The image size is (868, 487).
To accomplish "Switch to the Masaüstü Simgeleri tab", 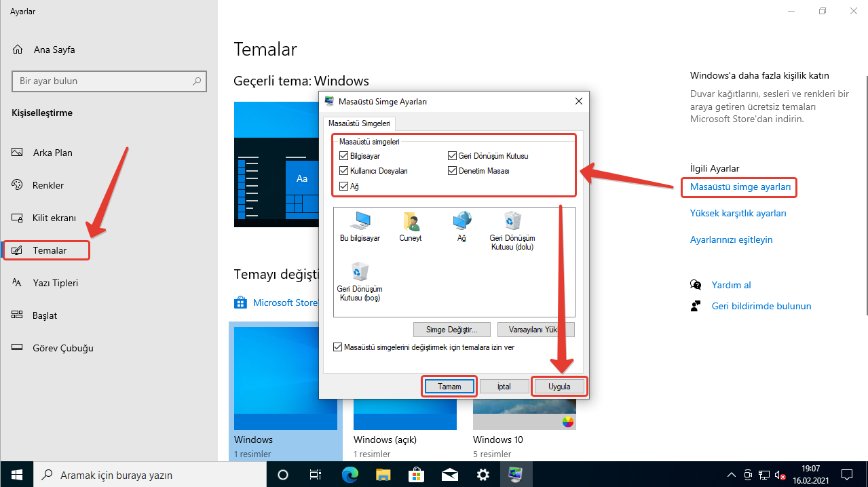I will click(359, 123).
